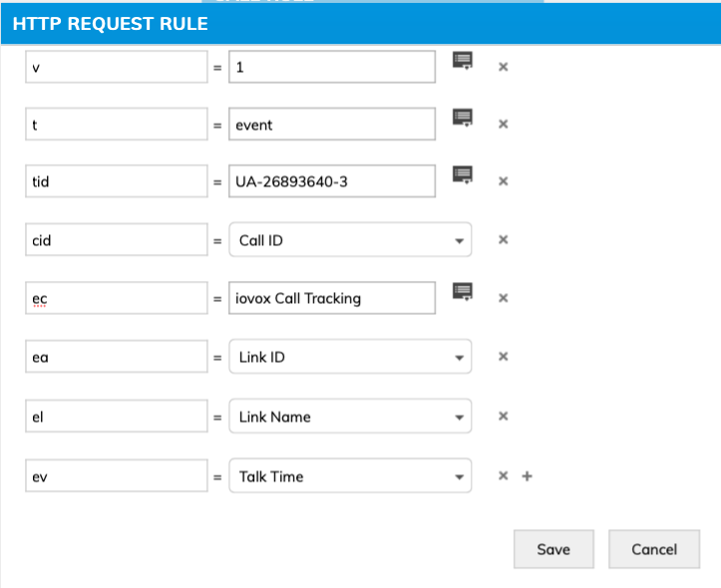The width and height of the screenshot is (721, 588).
Task: Add a new parameter row with plus
Action: [528, 476]
